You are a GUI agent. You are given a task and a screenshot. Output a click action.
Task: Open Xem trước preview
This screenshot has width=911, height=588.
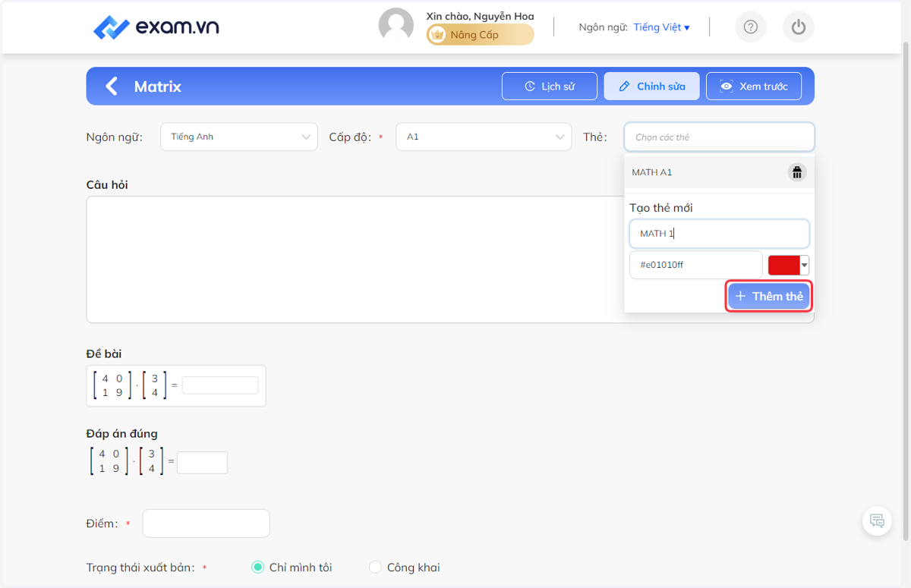755,86
